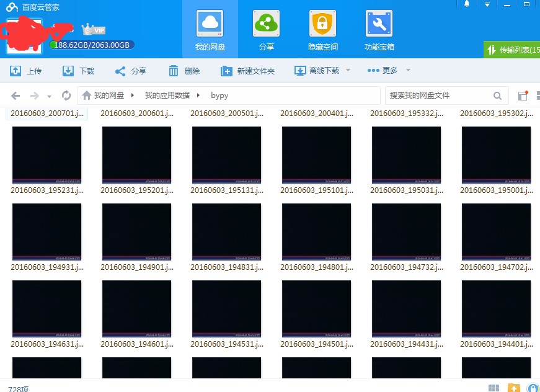
Task: Select thumbnail 20160603_194831.jpg
Action: coord(227,232)
